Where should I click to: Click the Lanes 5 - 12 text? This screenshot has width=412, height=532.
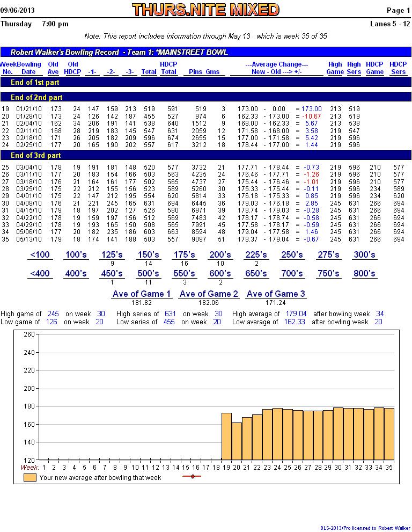click(390, 24)
